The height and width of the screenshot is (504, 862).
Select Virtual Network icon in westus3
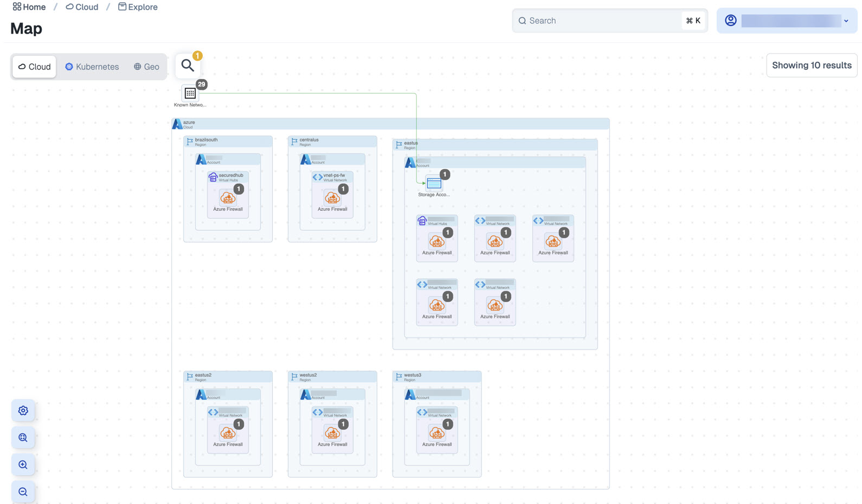pos(422,412)
